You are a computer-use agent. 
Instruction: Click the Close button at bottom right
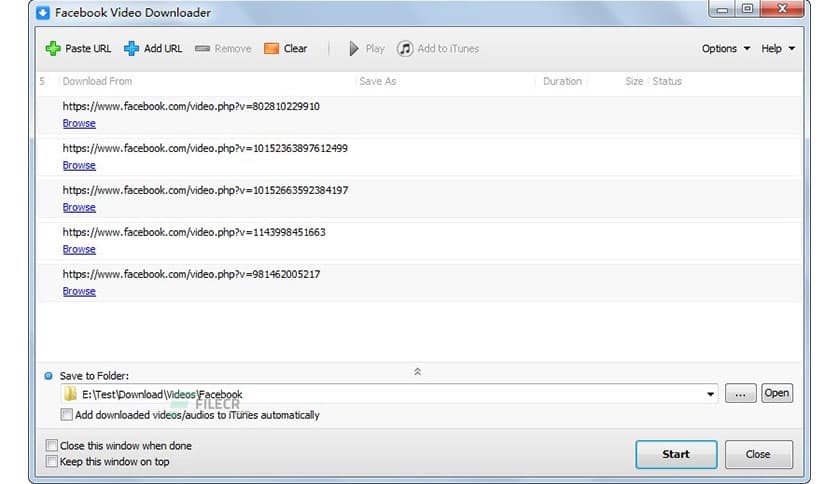coord(758,454)
